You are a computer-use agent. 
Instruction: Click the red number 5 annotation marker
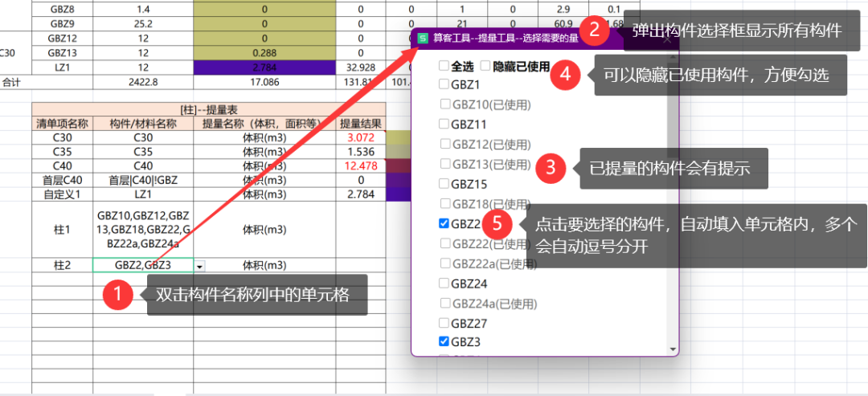[x=496, y=222]
